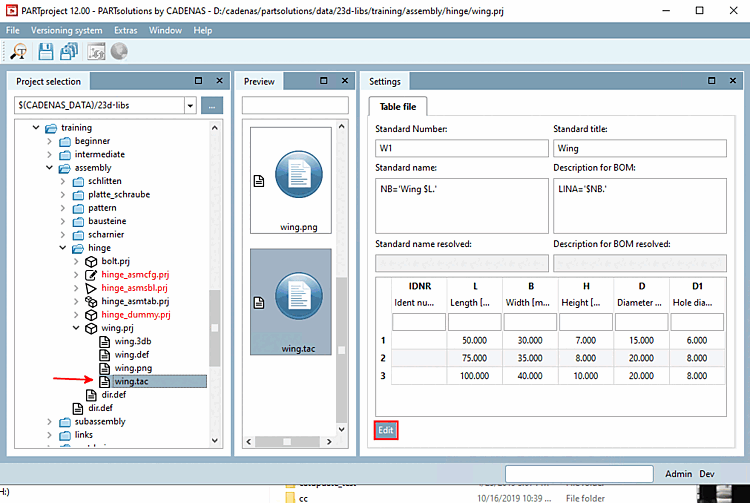
Task: Expand the subassembly folder
Action: coord(49,421)
